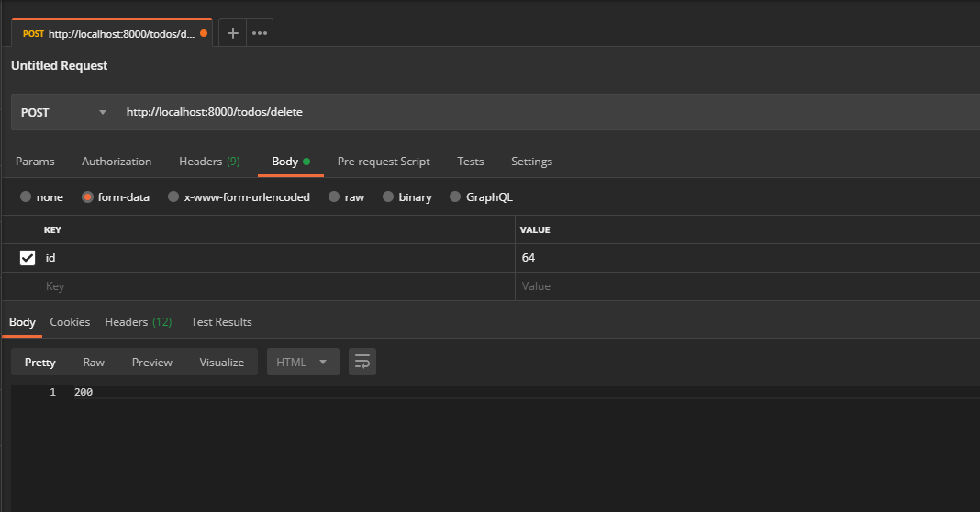The width and height of the screenshot is (980, 514).
Task: Open the tab options ellipsis menu
Action: [260, 33]
